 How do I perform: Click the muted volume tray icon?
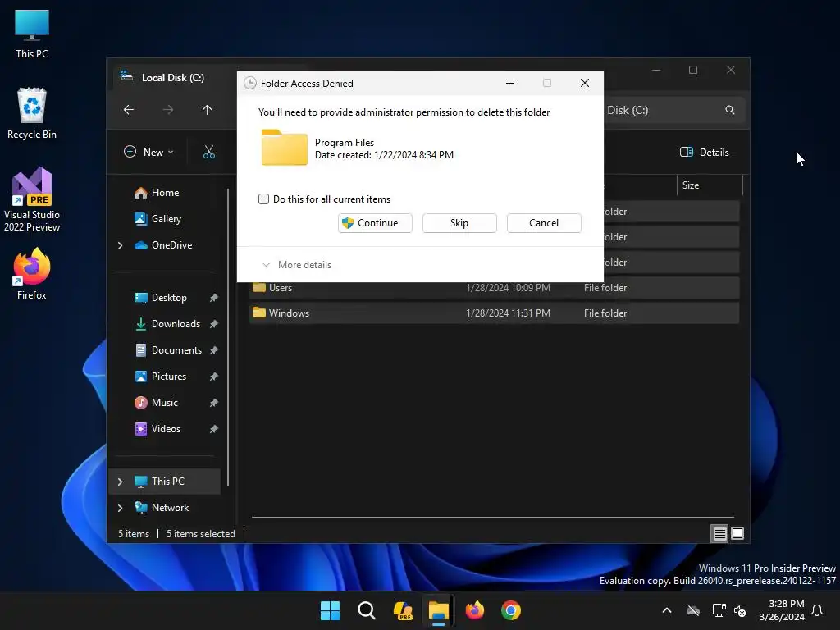[x=741, y=610]
